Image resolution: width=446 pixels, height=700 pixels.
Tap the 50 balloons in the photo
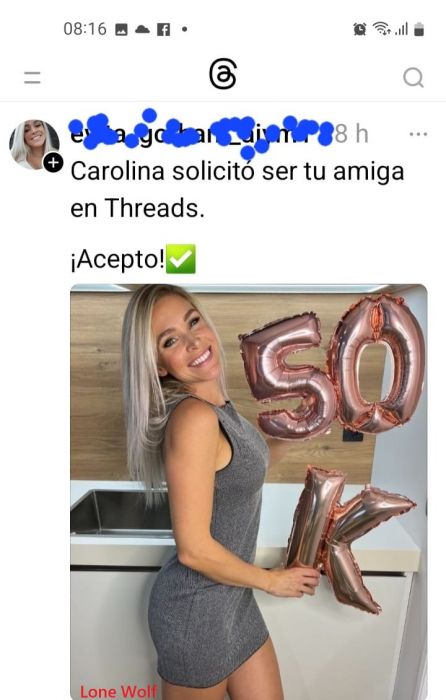[334, 366]
